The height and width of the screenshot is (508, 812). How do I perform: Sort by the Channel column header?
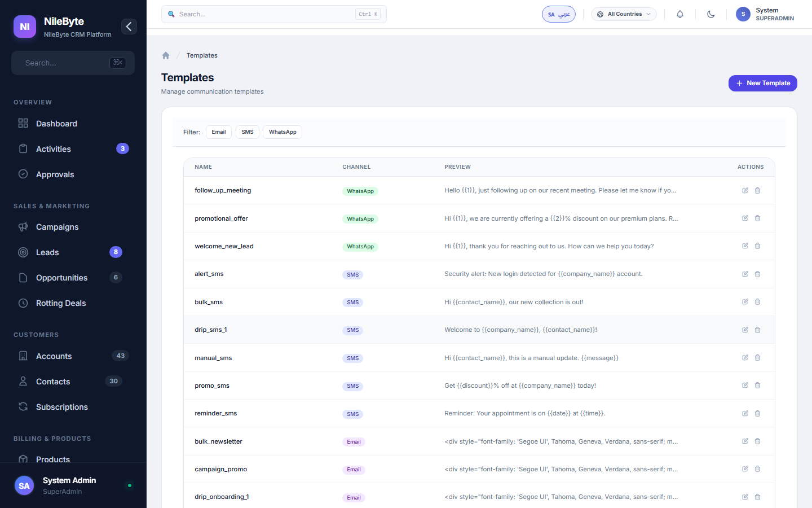356,167
